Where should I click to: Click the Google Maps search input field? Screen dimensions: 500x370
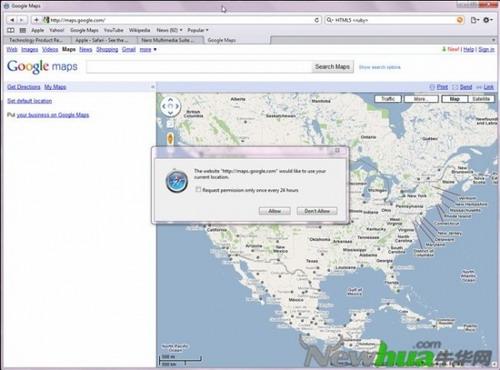click(199, 67)
